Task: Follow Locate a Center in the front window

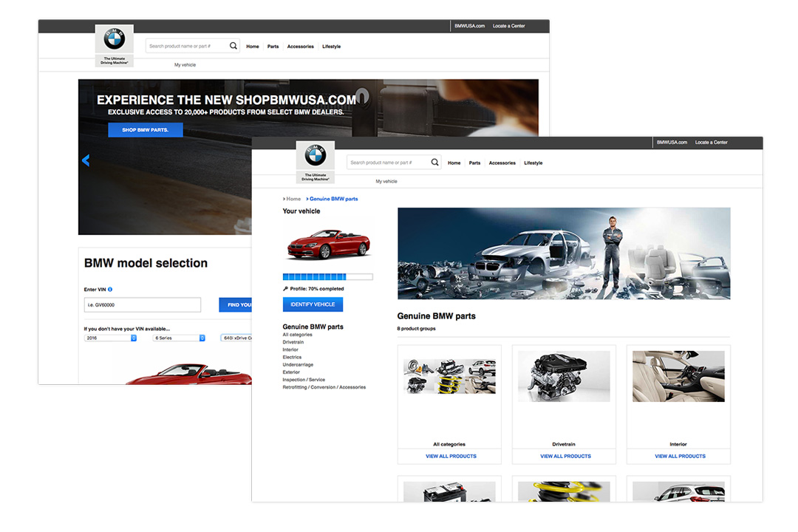Action: [x=711, y=143]
